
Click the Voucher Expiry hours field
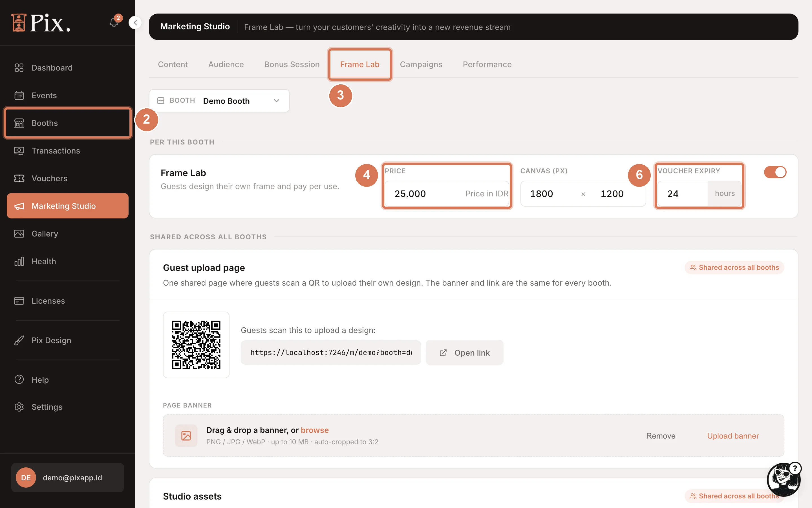683,194
